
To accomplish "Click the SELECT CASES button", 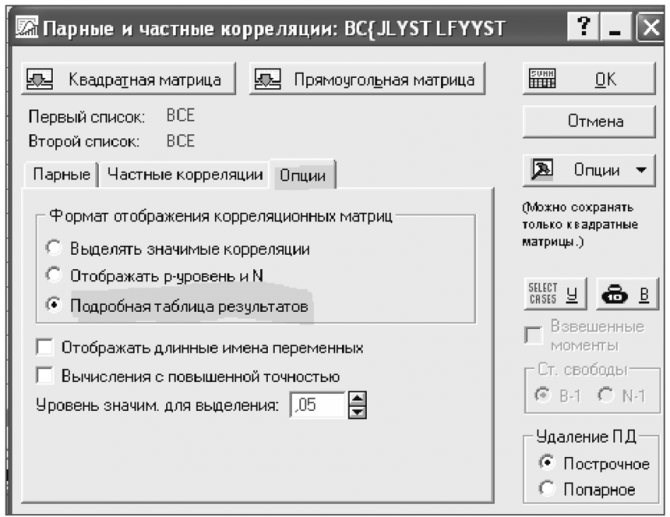I will point(555,294).
